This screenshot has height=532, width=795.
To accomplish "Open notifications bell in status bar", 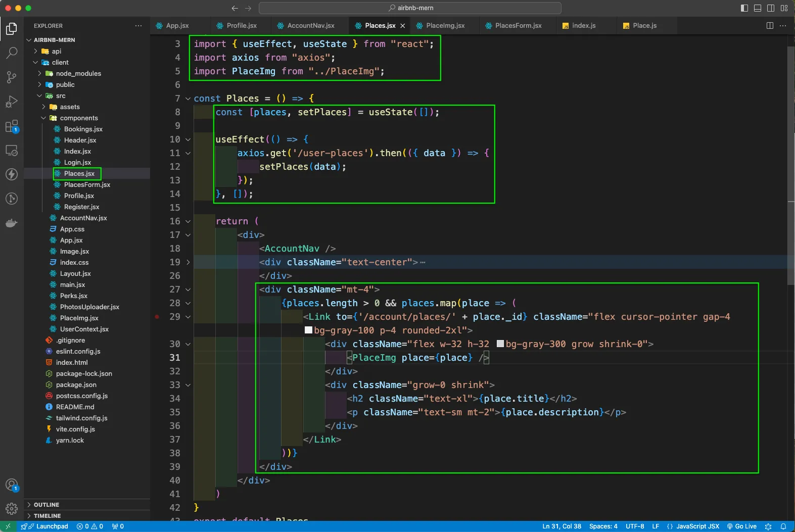I will pyautogui.click(x=783, y=526).
